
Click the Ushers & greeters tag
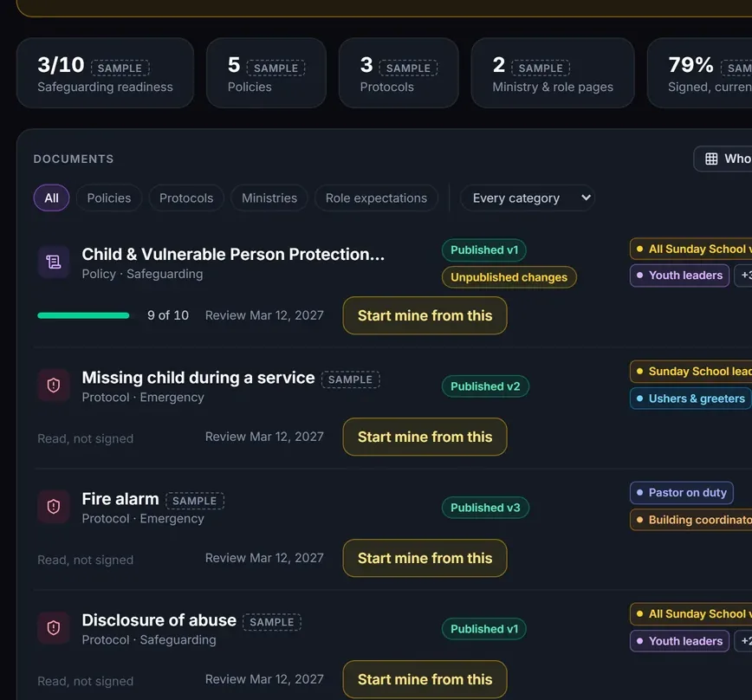click(690, 399)
